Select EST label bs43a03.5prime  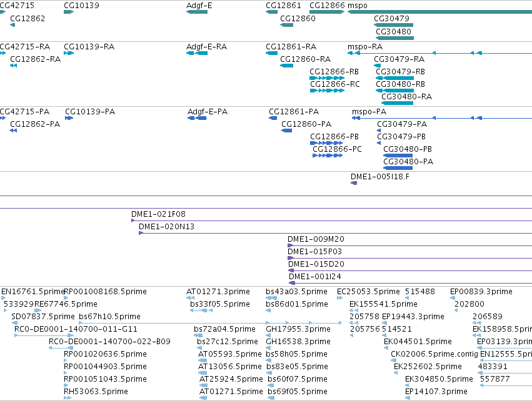coord(296,292)
